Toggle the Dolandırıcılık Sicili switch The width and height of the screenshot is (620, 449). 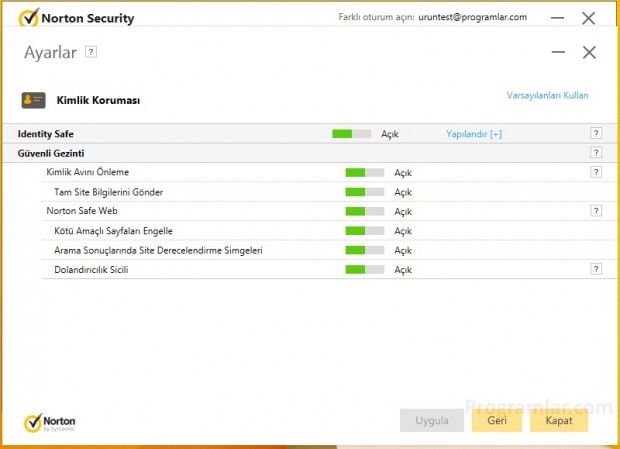pos(365,269)
